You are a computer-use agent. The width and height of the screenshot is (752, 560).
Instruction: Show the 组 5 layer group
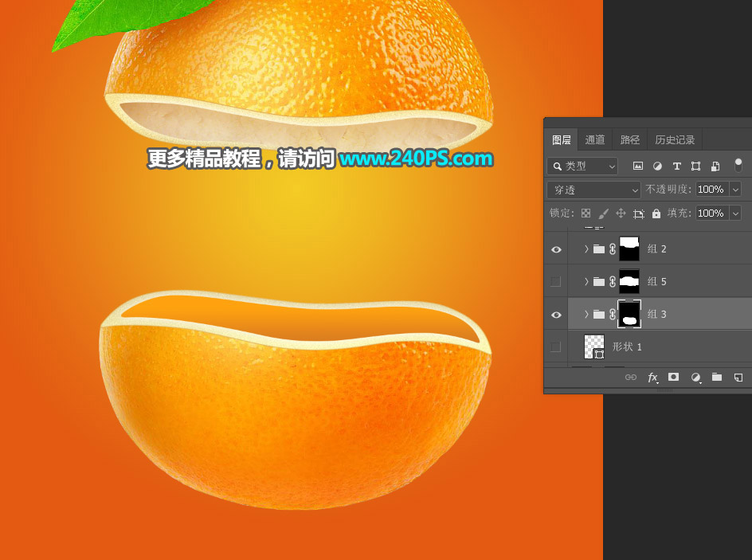click(556, 281)
